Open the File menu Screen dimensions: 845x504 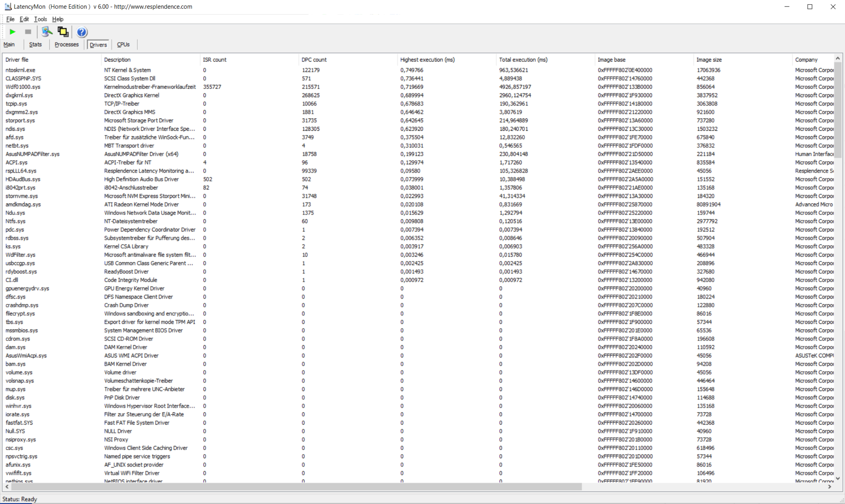point(10,19)
